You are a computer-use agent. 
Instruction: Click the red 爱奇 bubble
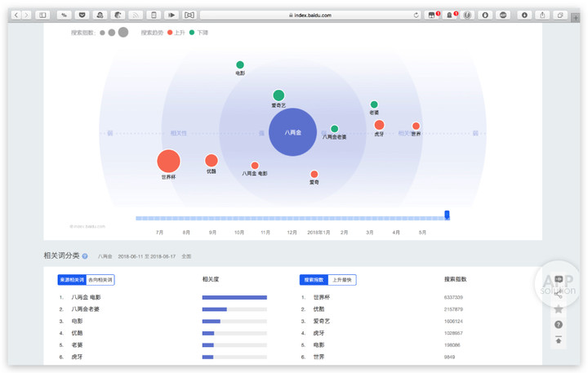click(x=314, y=175)
